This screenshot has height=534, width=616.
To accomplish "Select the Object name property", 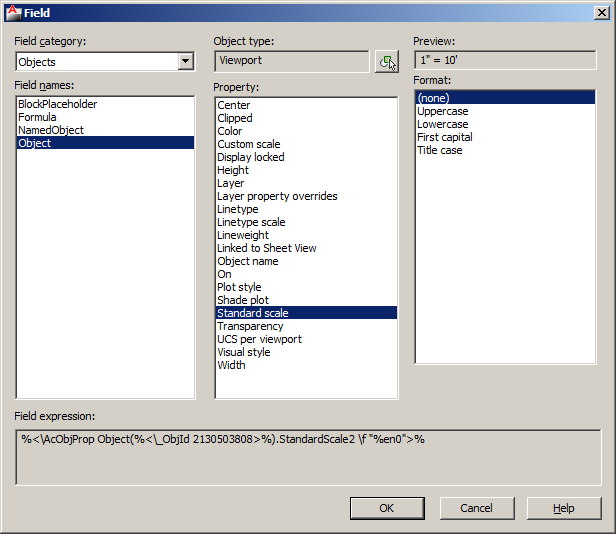I will 306,261.
